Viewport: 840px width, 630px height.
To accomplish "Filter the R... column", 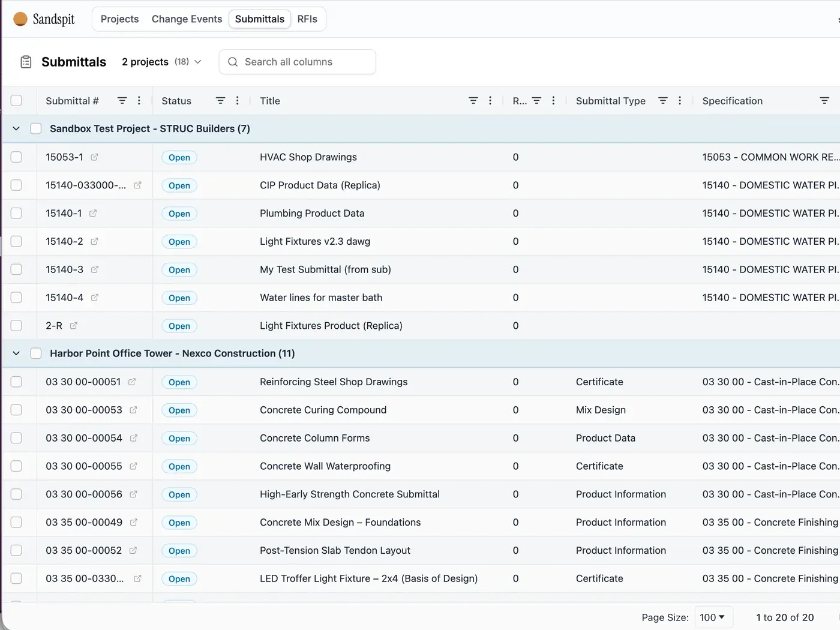I will 536,101.
